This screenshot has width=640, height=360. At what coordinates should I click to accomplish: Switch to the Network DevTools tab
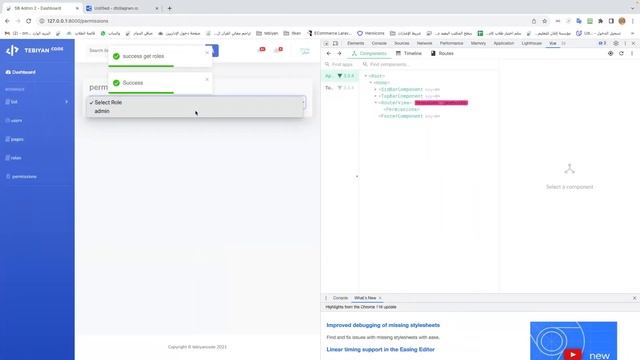pos(424,43)
